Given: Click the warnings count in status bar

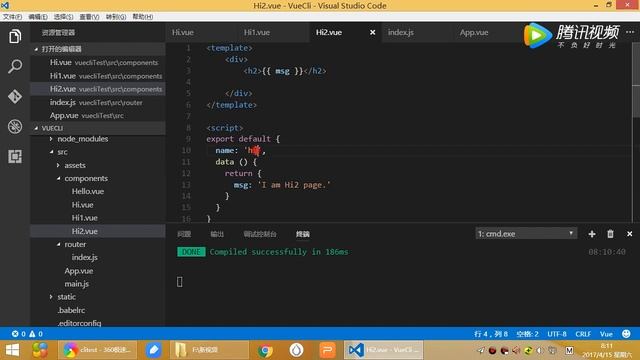Looking at the screenshot, I should coord(36,334).
